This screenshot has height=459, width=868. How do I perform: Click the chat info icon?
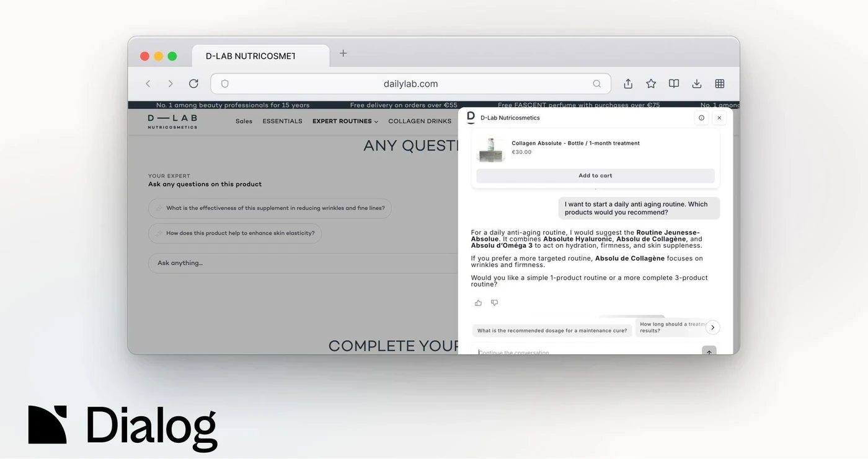click(x=701, y=118)
